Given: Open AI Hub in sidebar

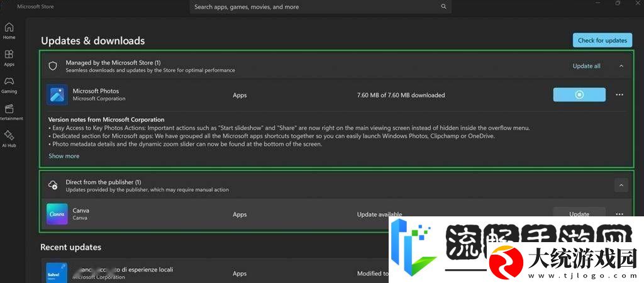Looking at the screenshot, I should coord(9,139).
